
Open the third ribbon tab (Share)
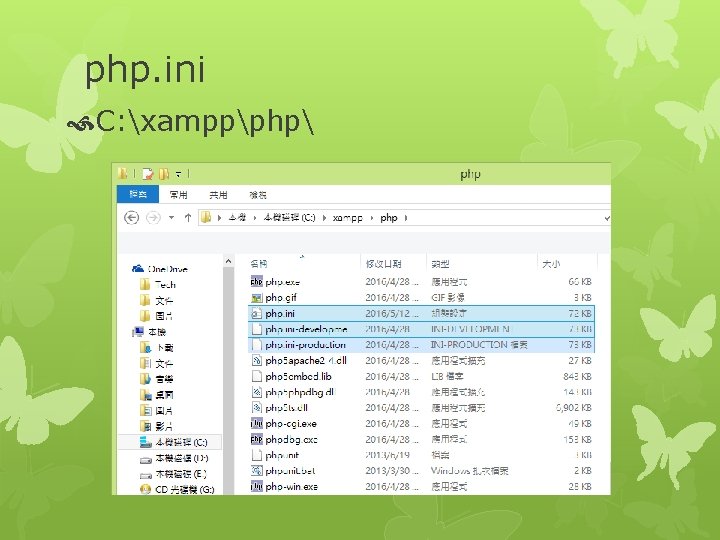pos(218,195)
